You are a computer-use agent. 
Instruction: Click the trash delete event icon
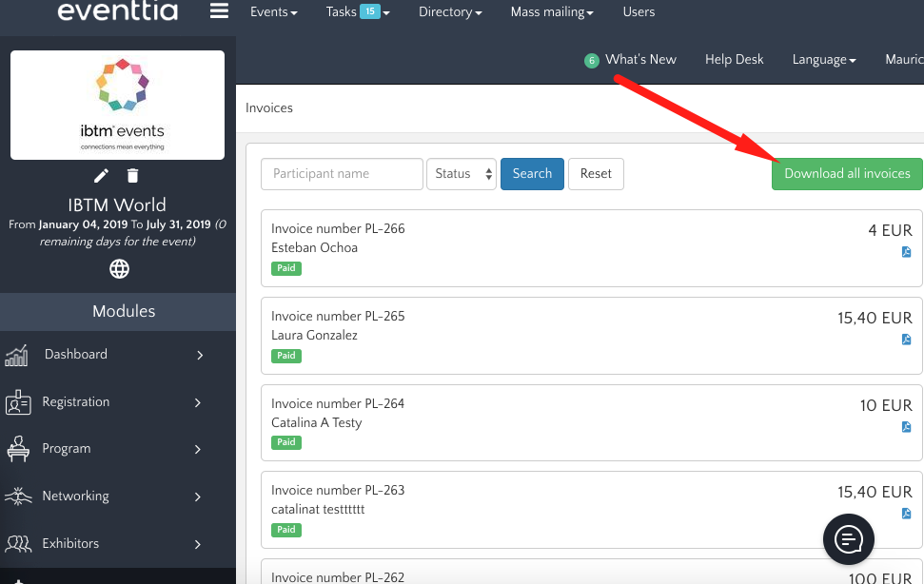coord(133,175)
